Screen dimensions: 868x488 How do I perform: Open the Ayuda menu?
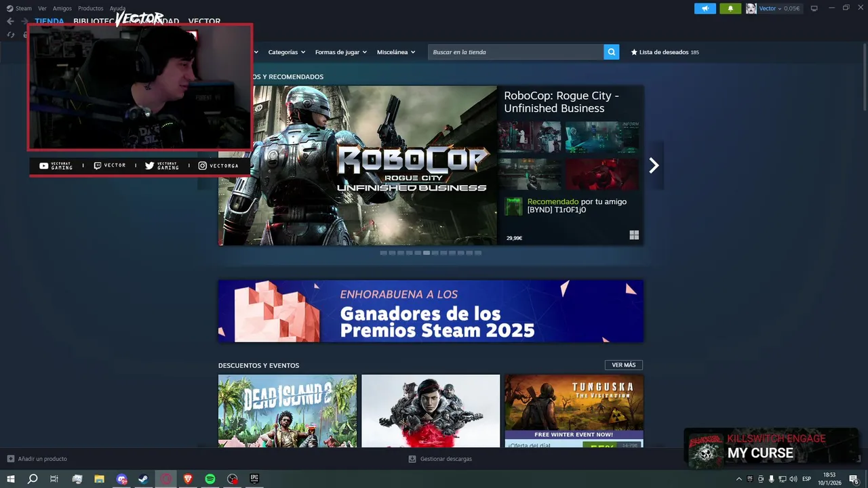[117, 8]
